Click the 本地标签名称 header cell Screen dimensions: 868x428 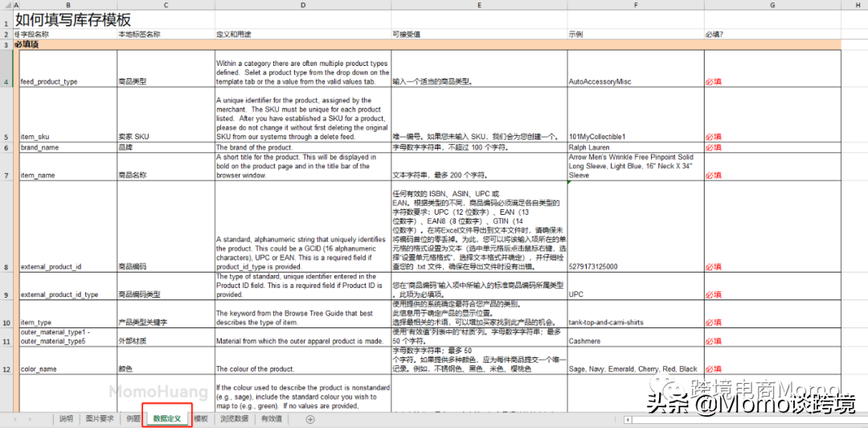click(166, 35)
